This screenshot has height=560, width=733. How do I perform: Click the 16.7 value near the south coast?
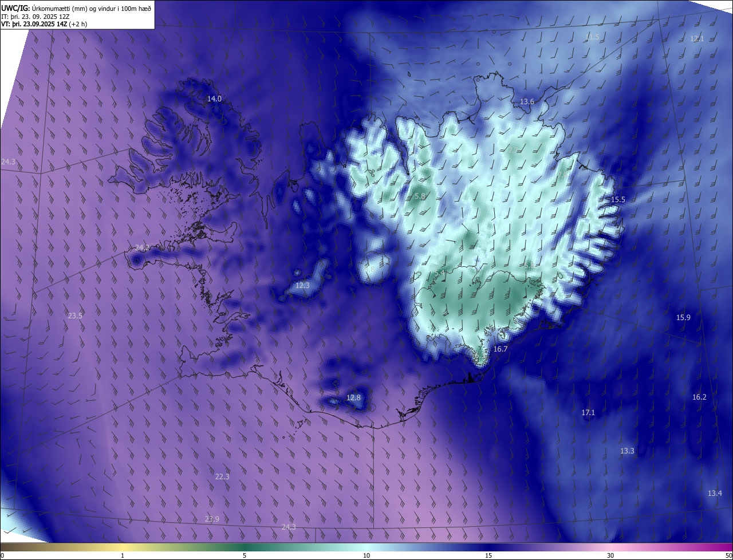click(501, 349)
